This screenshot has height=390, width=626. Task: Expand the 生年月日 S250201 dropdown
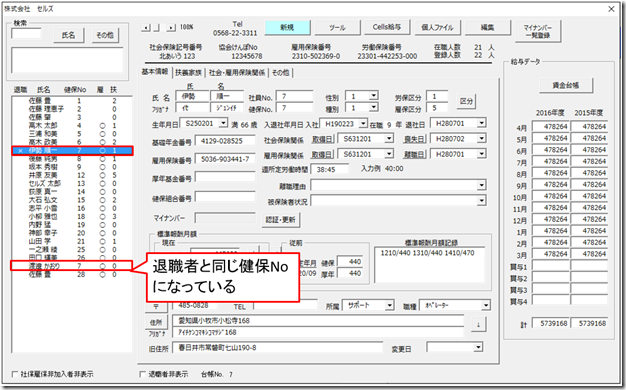tap(224, 123)
